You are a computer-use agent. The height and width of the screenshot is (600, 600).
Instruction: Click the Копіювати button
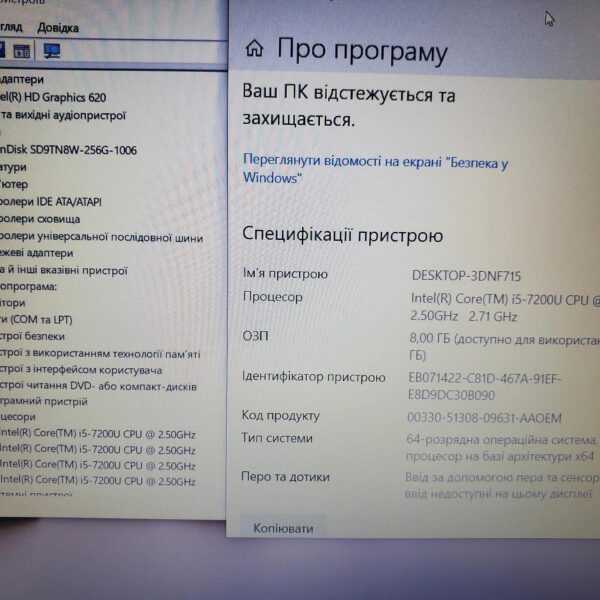[283, 528]
